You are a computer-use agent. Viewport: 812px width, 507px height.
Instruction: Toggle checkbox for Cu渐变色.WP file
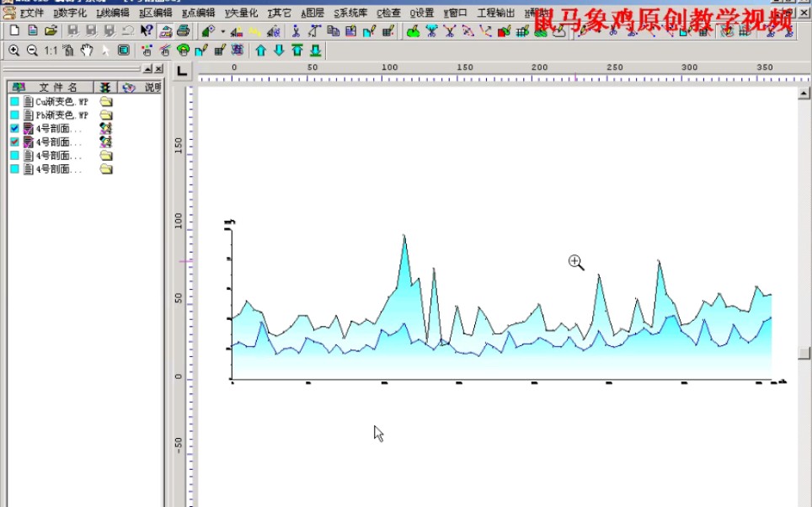point(14,102)
